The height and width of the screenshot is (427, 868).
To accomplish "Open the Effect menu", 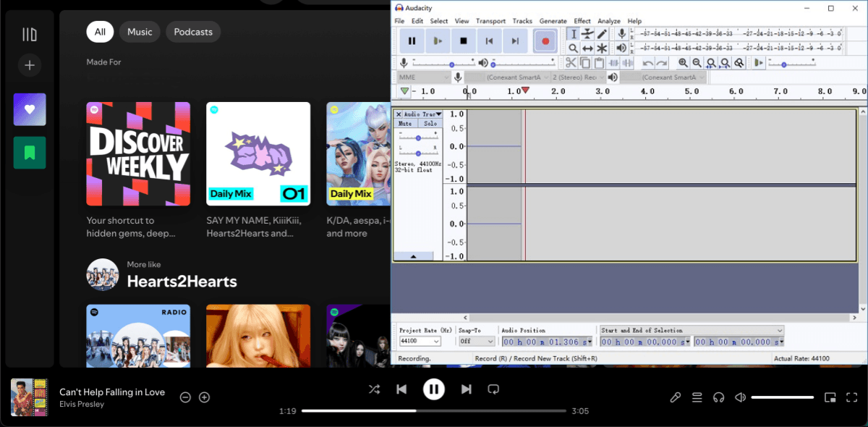I will 582,21.
